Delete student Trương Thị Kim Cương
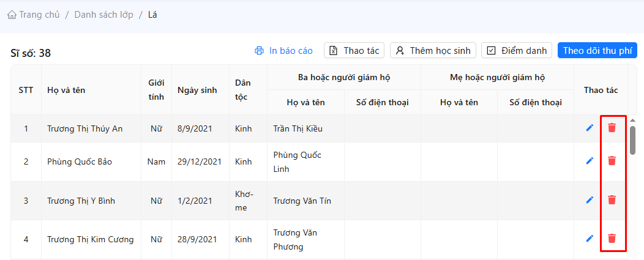The width and height of the screenshot is (644, 260). click(612, 239)
